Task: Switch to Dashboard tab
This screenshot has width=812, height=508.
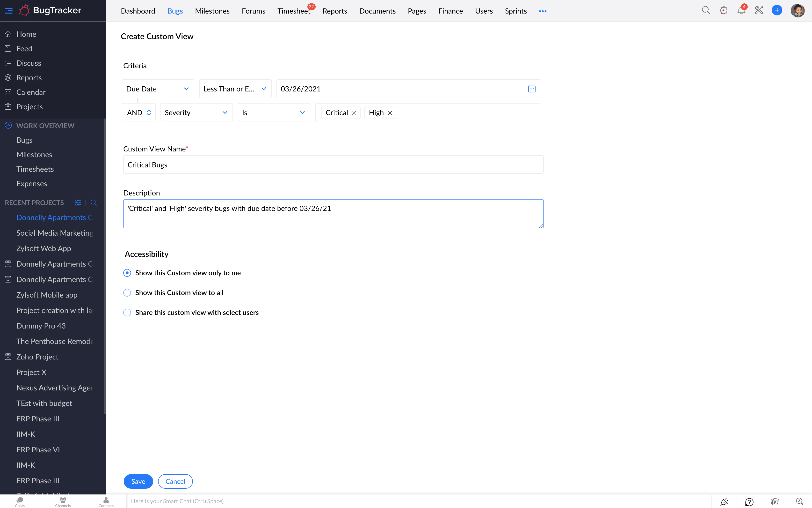Action: pyautogui.click(x=138, y=11)
